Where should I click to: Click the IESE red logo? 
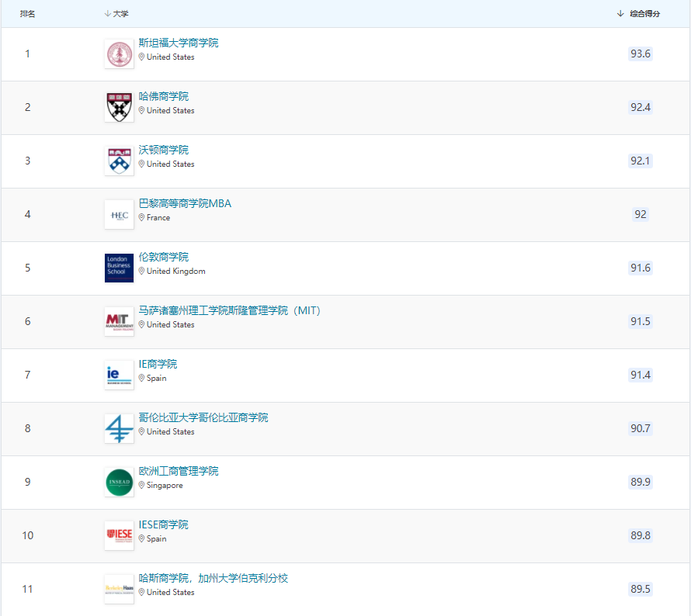119,536
